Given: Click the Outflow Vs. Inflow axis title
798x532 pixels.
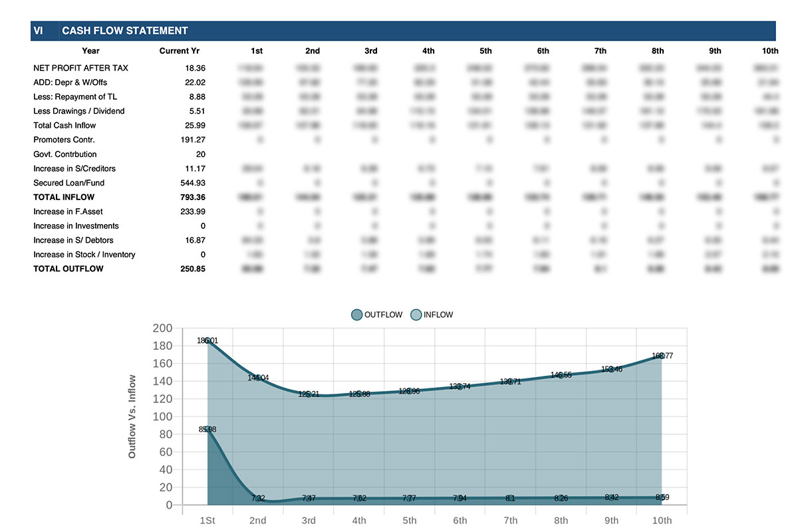Looking at the screenshot, I should click(132, 417).
